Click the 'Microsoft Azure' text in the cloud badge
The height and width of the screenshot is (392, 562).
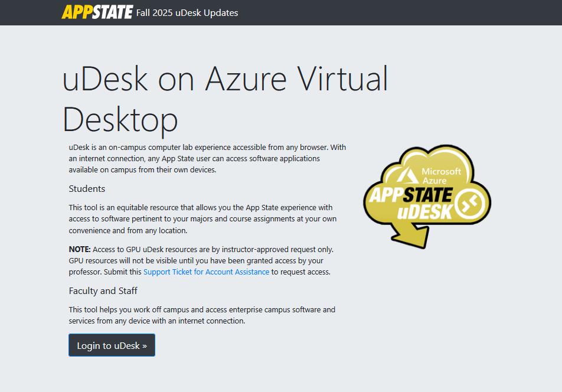[x=441, y=176]
